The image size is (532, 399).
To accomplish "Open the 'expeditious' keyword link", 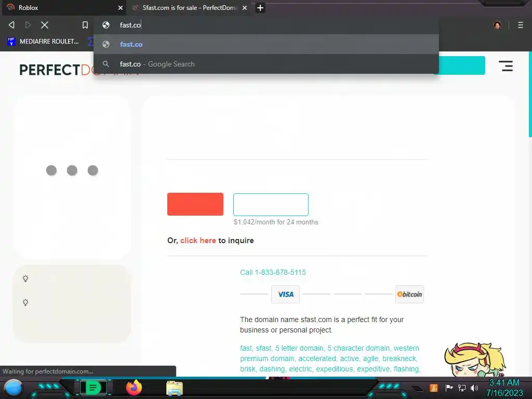I will point(334,369).
